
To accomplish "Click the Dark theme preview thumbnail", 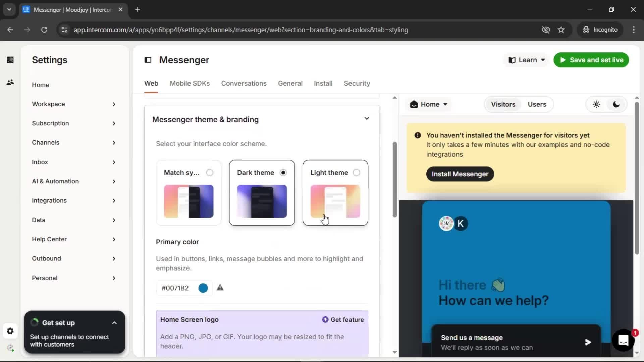I will tap(262, 201).
